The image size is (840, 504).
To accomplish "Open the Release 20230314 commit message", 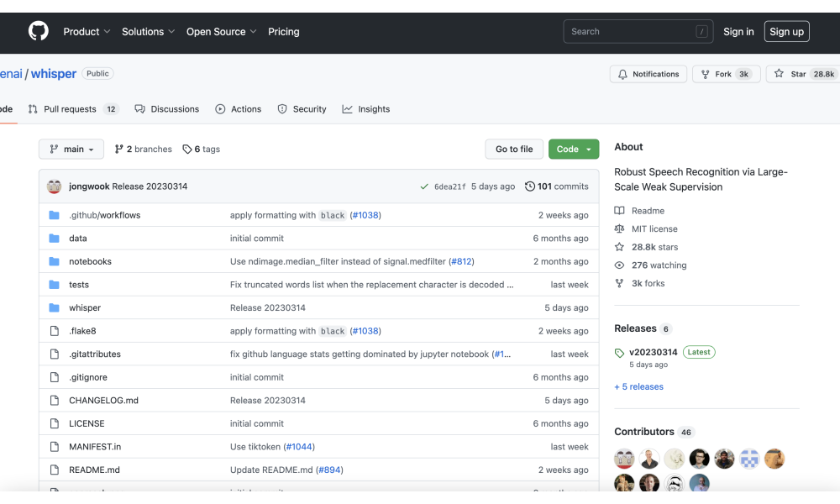I will [150, 186].
